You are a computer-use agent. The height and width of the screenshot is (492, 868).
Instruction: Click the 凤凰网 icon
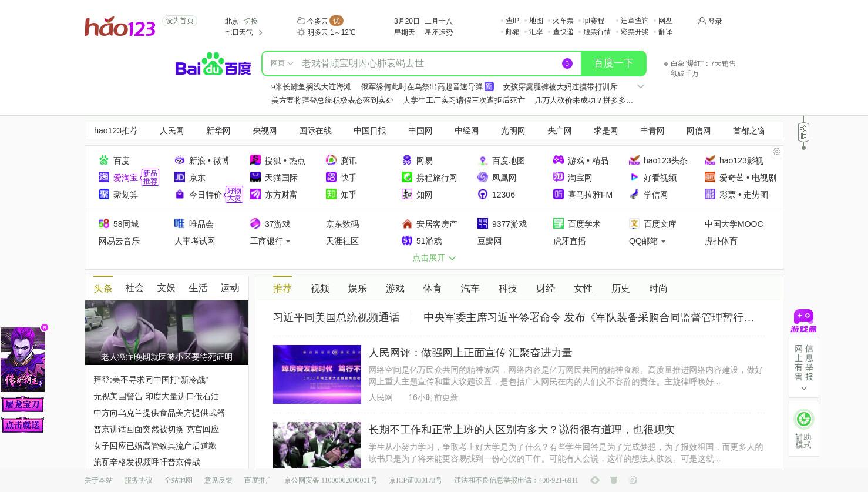(483, 177)
